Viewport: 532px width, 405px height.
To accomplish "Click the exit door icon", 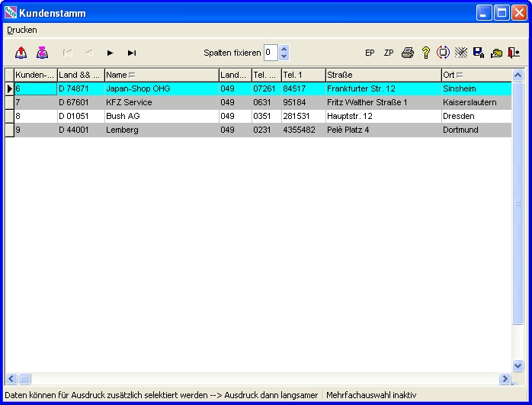I will [514, 53].
